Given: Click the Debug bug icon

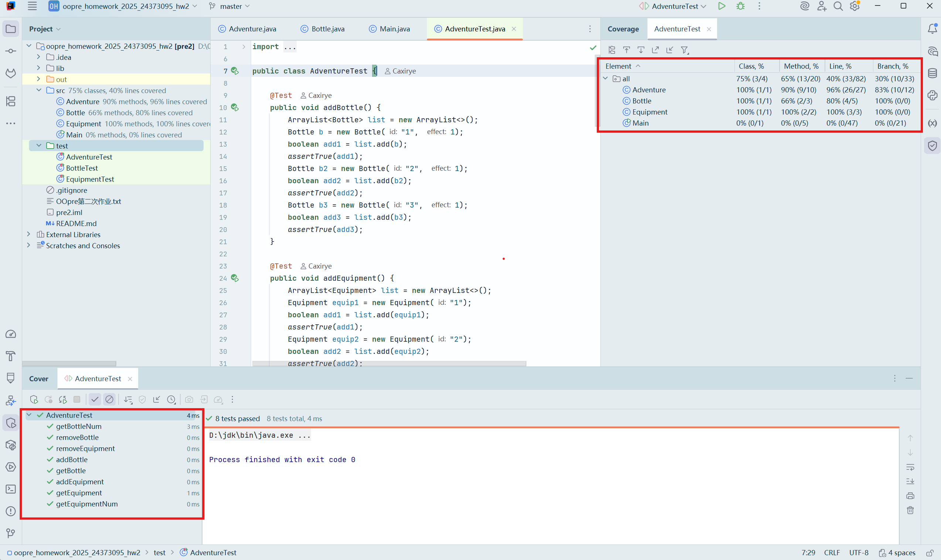Looking at the screenshot, I should (x=740, y=6).
